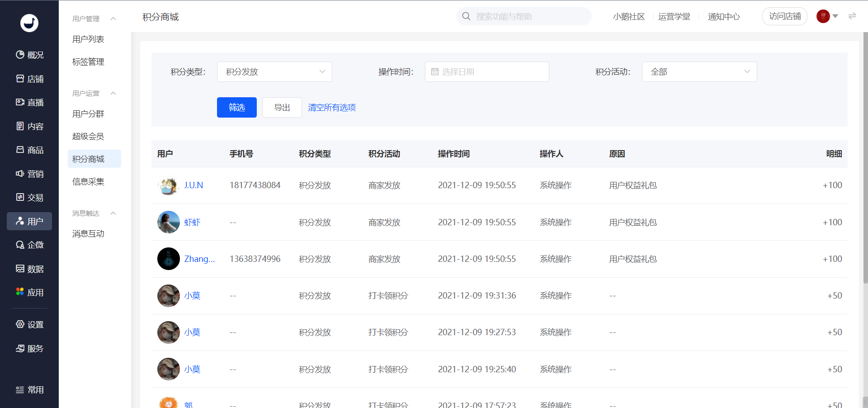
Task: Click the 清空所有选项 link
Action: (332, 107)
